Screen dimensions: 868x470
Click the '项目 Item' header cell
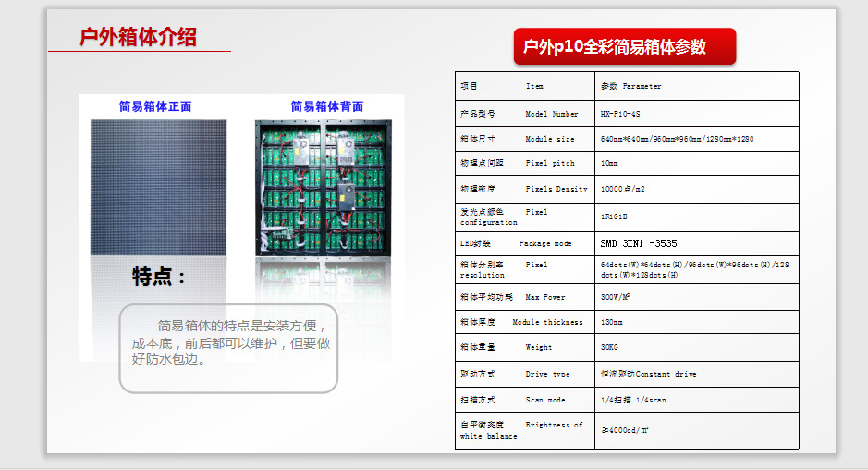point(525,86)
